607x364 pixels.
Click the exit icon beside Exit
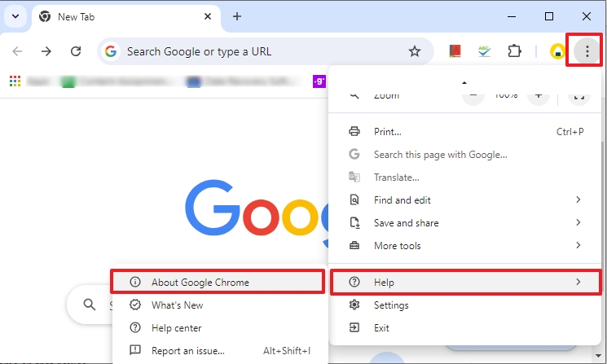point(354,327)
